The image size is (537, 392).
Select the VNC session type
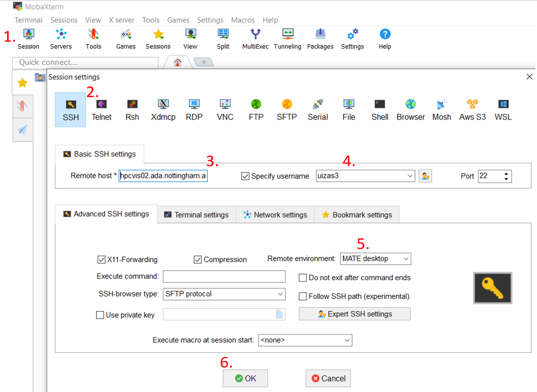(x=225, y=110)
